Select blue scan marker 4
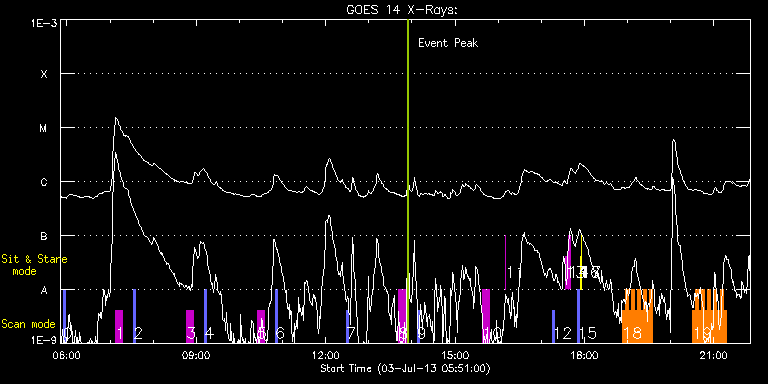768x384 pixels. (x=205, y=316)
